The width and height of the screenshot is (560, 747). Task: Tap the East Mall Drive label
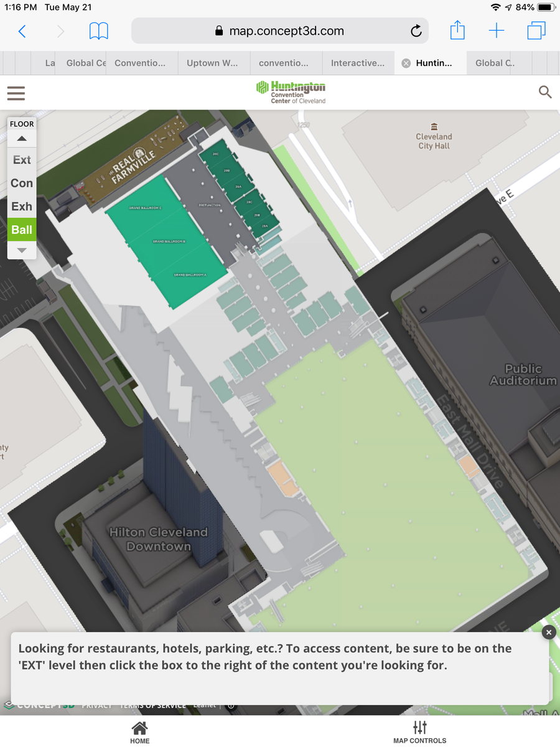470,440
